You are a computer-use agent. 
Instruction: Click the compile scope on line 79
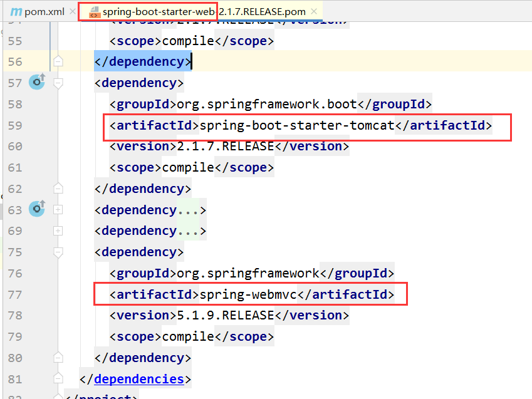click(x=188, y=336)
